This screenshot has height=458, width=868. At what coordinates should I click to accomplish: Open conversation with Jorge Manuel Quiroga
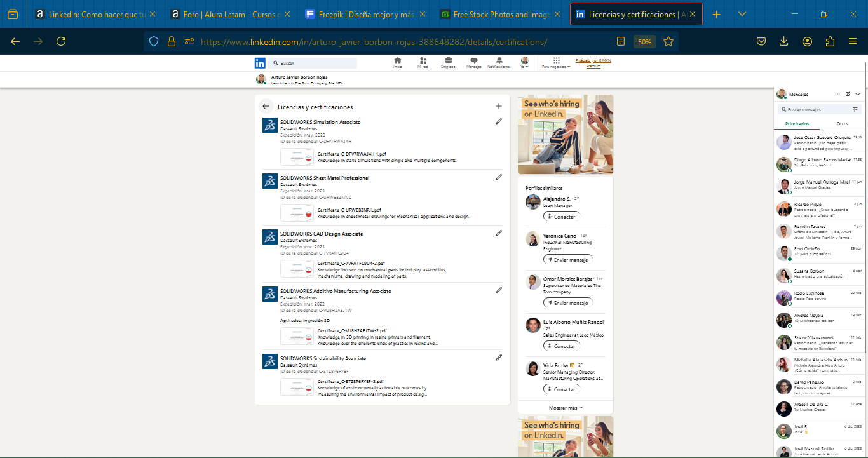(819, 186)
